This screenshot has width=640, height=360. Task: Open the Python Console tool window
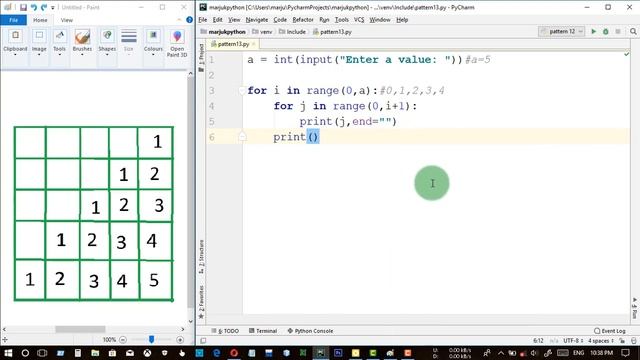coord(310,331)
